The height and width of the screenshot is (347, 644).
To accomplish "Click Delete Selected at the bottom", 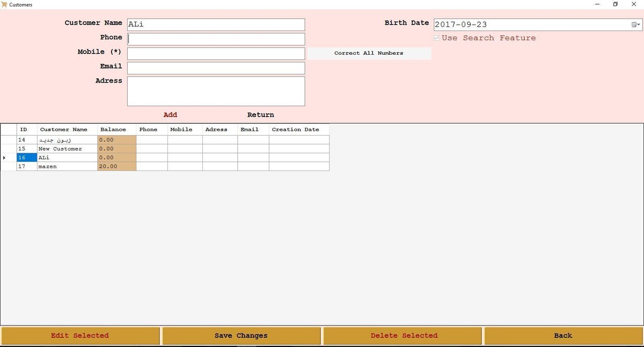I will 404,336.
